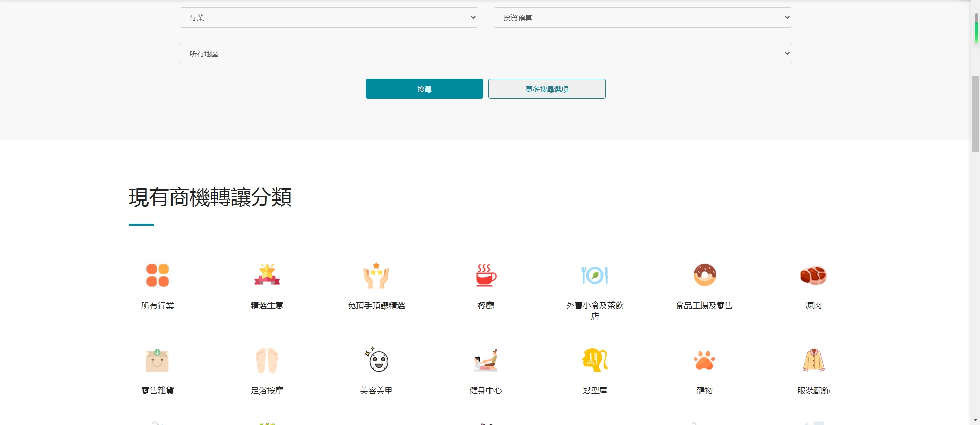980x425 pixels.
Task: Select the 髮型屋 hair salon icon
Action: [x=595, y=361]
